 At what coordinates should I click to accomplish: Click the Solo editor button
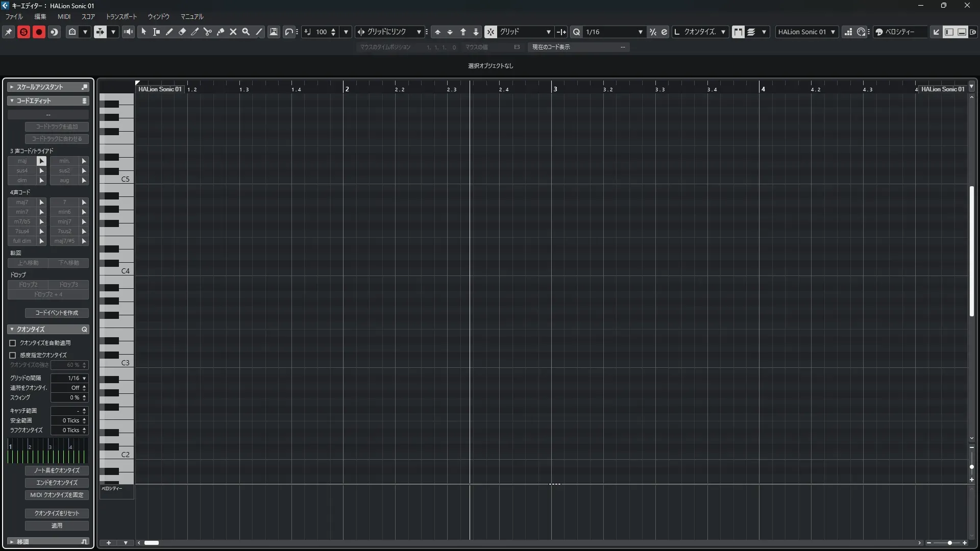coord(23,32)
